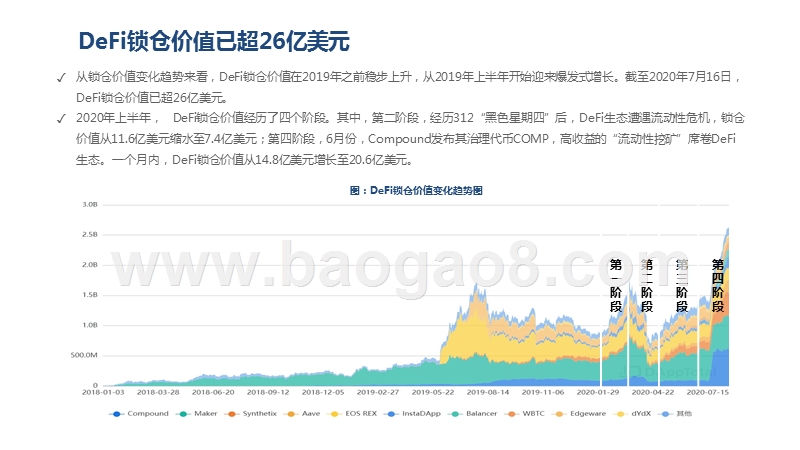Click the 2020-04-22 x-axis date

click(653, 392)
